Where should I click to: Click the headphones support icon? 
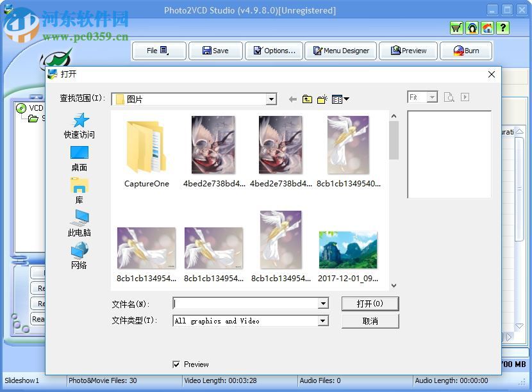click(472, 28)
